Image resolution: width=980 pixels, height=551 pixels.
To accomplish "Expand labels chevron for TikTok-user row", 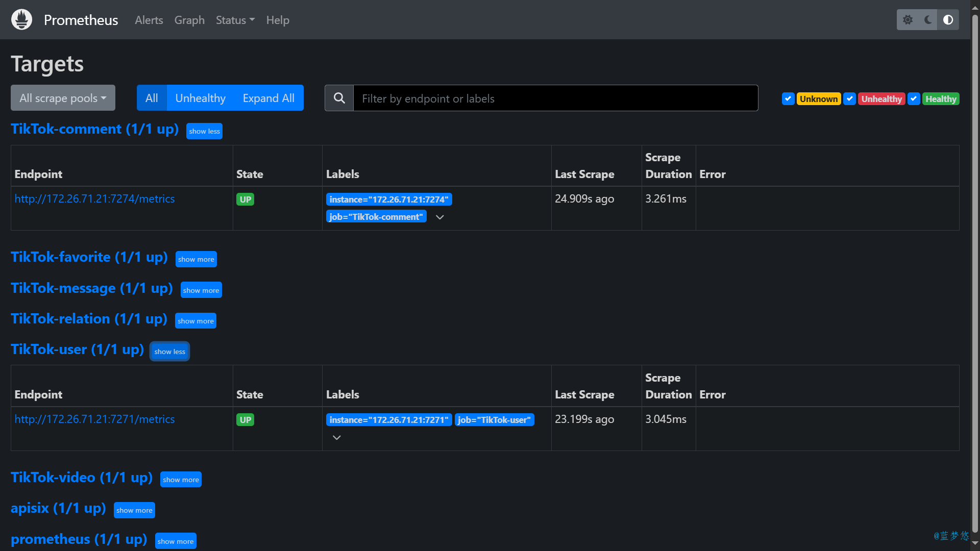I will [x=336, y=438].
